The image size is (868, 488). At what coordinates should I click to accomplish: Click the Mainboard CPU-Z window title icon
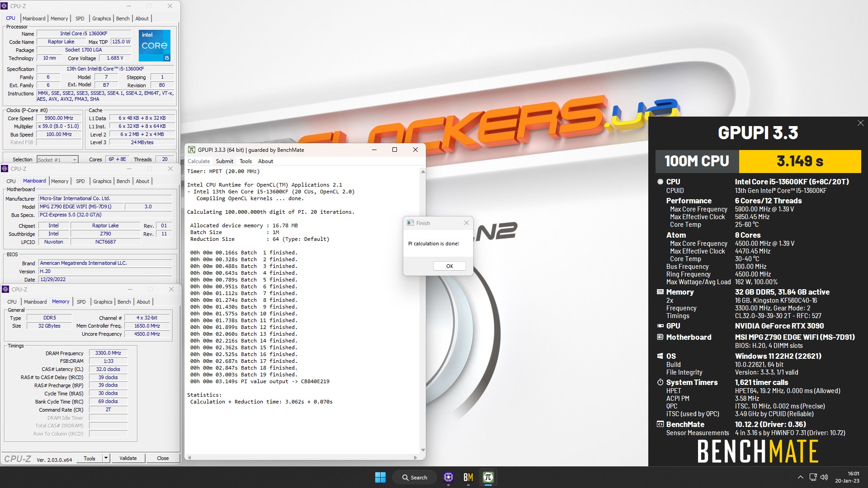[x=5, y=169]
